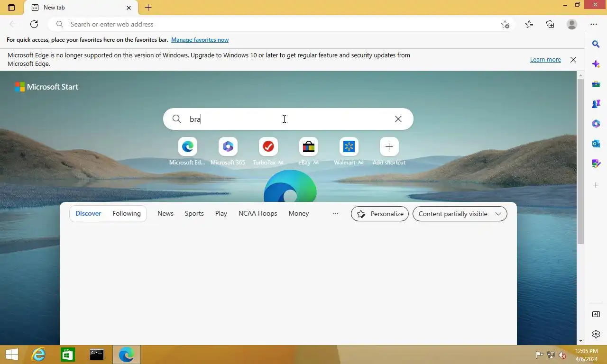
Task: Close the New tab tab
Action: coord(129,8)
